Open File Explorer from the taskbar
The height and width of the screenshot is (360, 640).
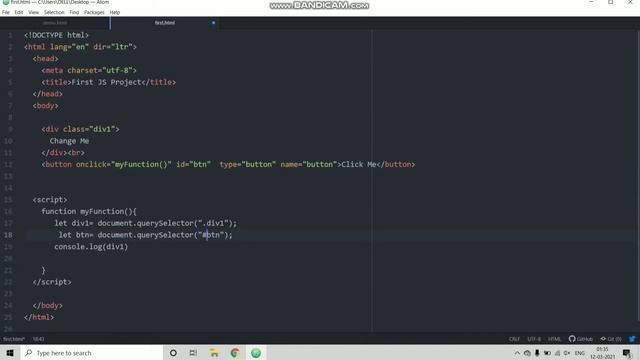[214, 353]
